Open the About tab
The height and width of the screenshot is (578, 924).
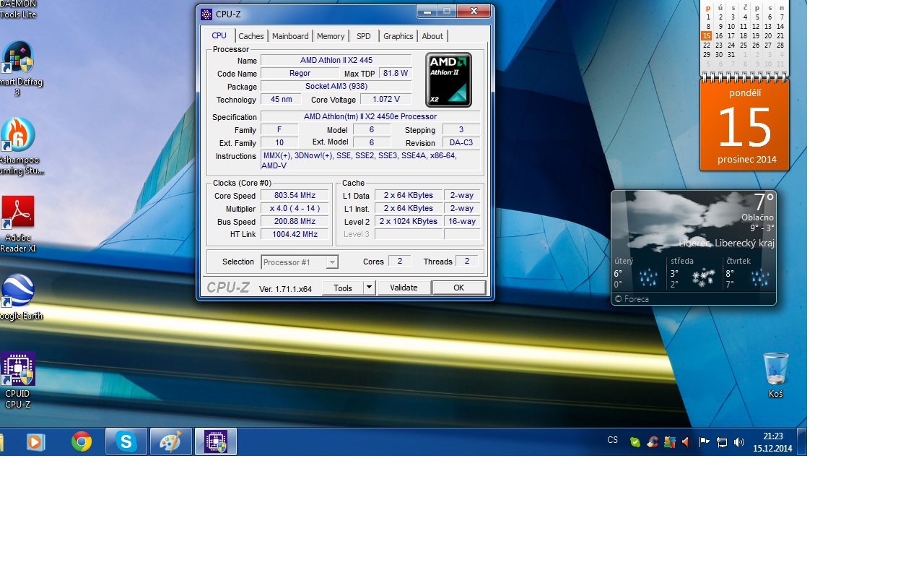[x=432, y=36]
